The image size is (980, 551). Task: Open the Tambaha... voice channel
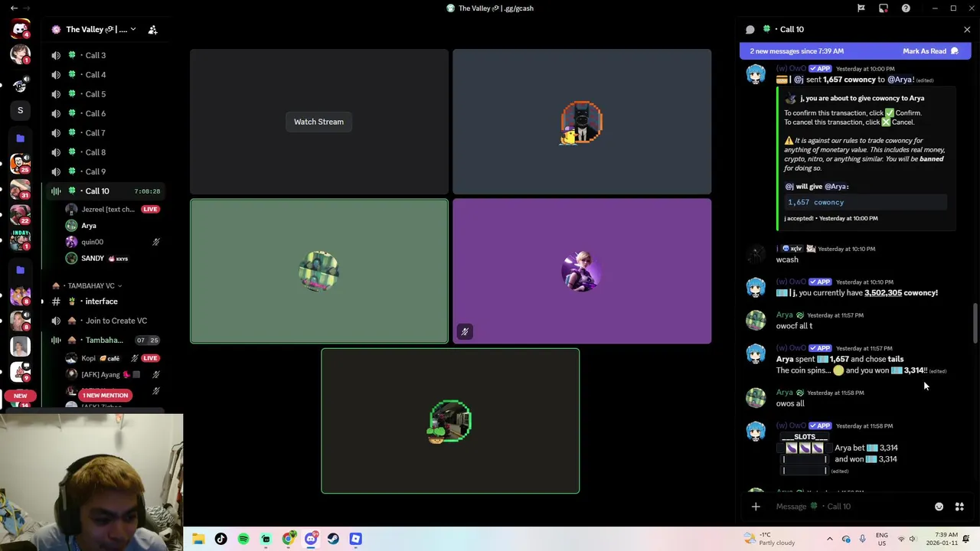[x=104, y=340]
